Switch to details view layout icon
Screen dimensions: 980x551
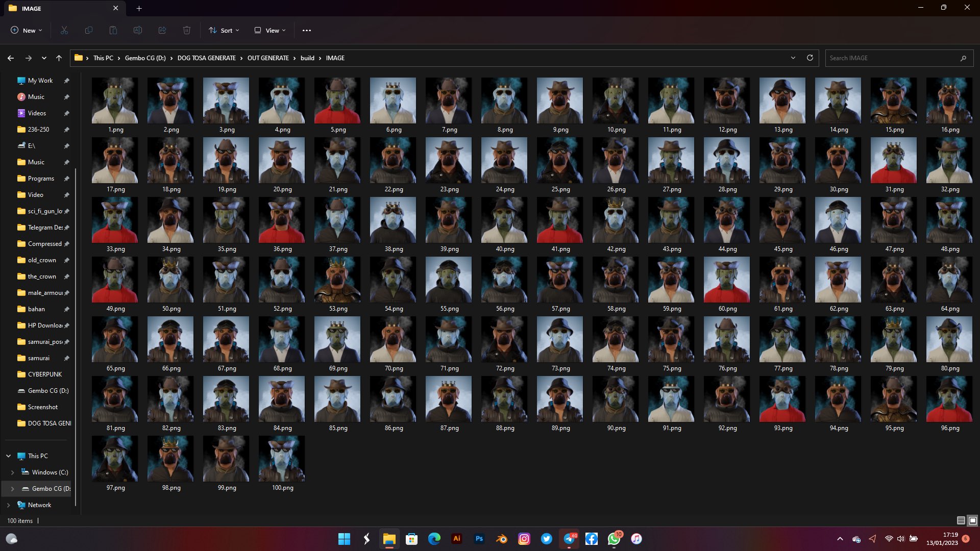click(x=961, y=520)
